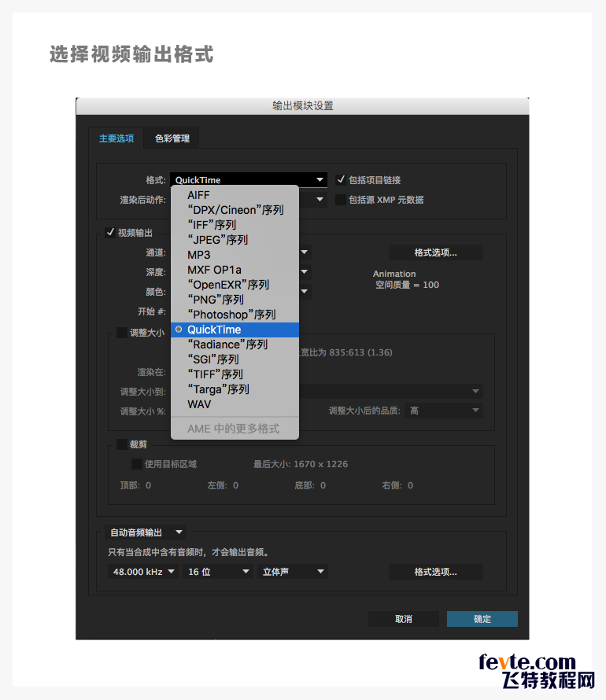Switch to the 主要选项 tab
This screenshot has height=700, width=606.
116,138
